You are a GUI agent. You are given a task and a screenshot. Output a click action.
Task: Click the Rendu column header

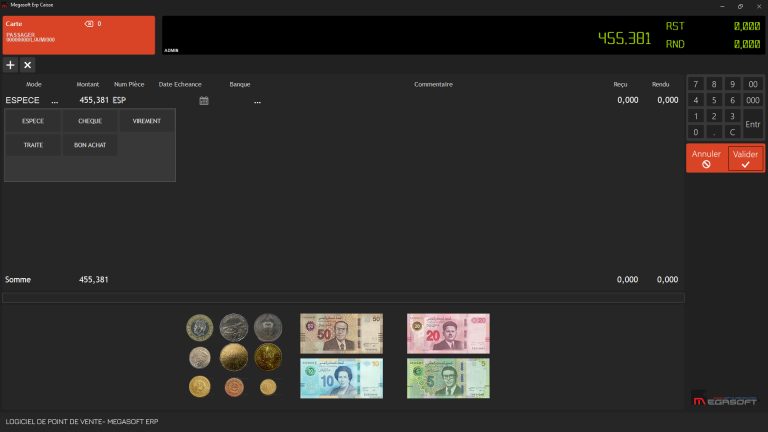click(x=660, y=84)
